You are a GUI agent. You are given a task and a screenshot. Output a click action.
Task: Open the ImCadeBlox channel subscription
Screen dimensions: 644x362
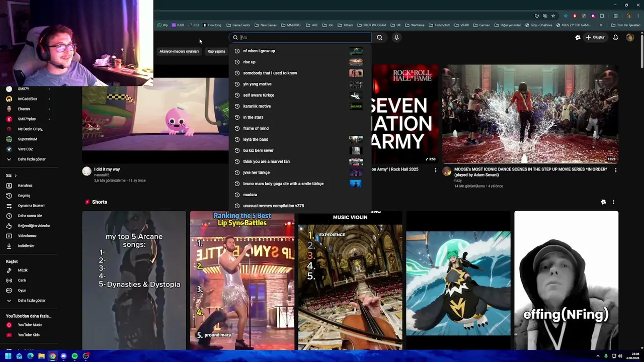click(29, 99)
